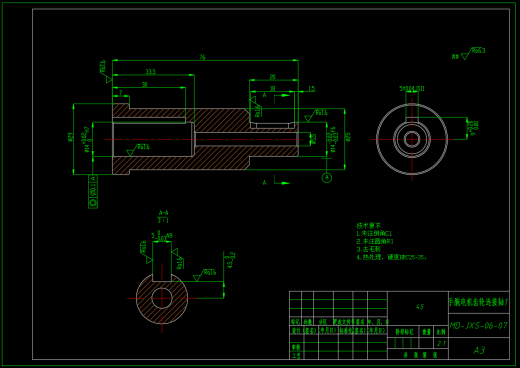Select the 阶段标记 stage mark cell

[x=404, y=332]
